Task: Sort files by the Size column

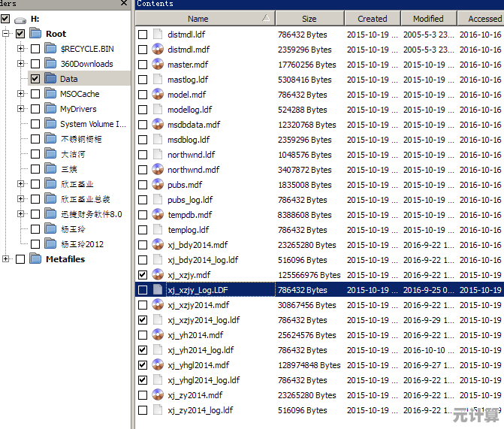Action: [x=309, y=19]
